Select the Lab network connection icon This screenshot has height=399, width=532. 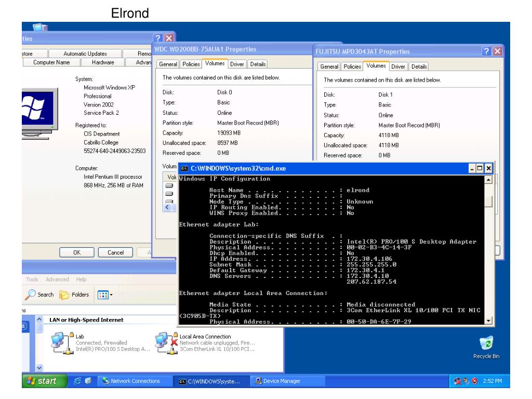[62, 343]
